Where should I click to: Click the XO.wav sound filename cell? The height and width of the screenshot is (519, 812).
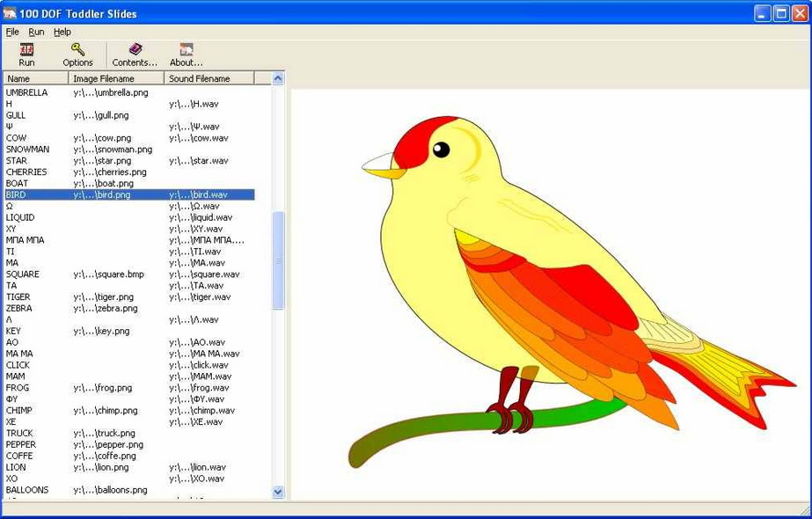click(197, 479)
